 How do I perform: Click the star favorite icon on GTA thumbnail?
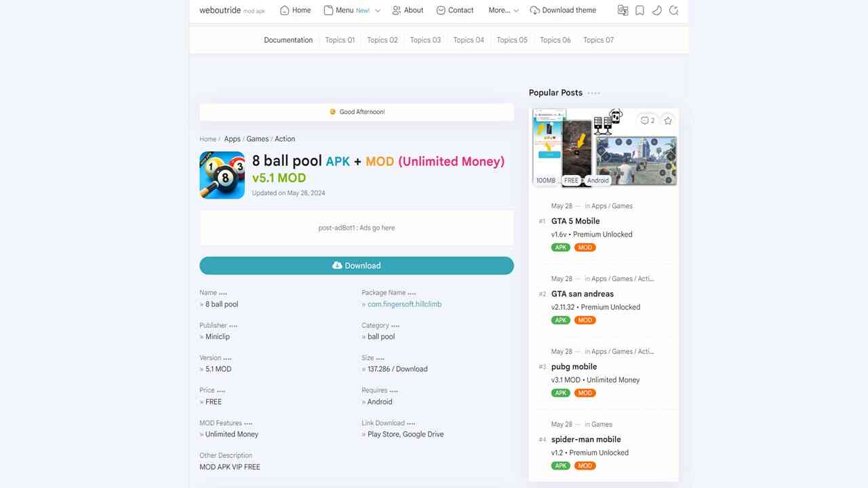click(668, 121)
